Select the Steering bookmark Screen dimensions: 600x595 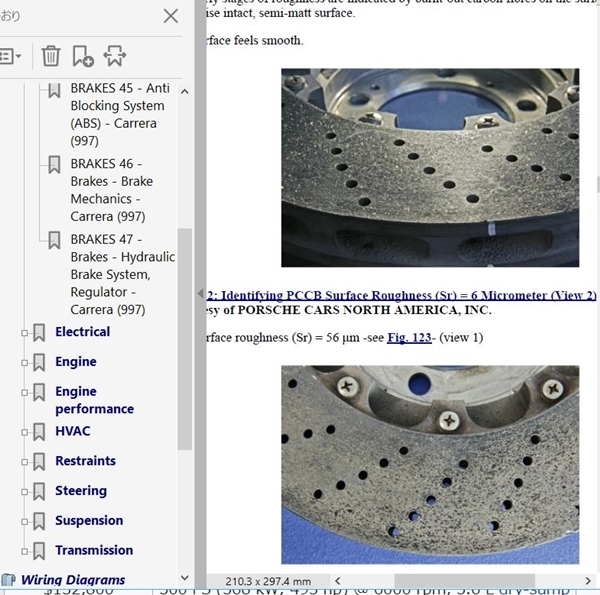[81, 491]
